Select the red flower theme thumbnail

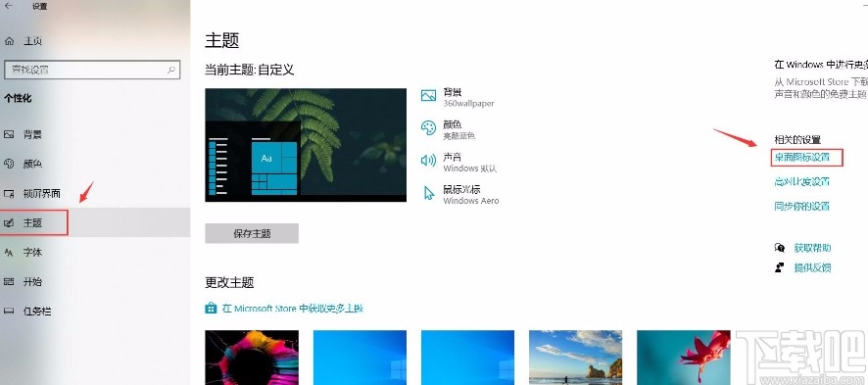(684, 358)
